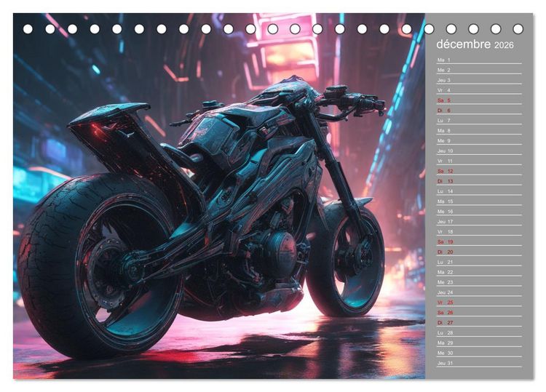Screen dimensions: 546x392
Task: Select the Me 23 date row
Action: 479,282
